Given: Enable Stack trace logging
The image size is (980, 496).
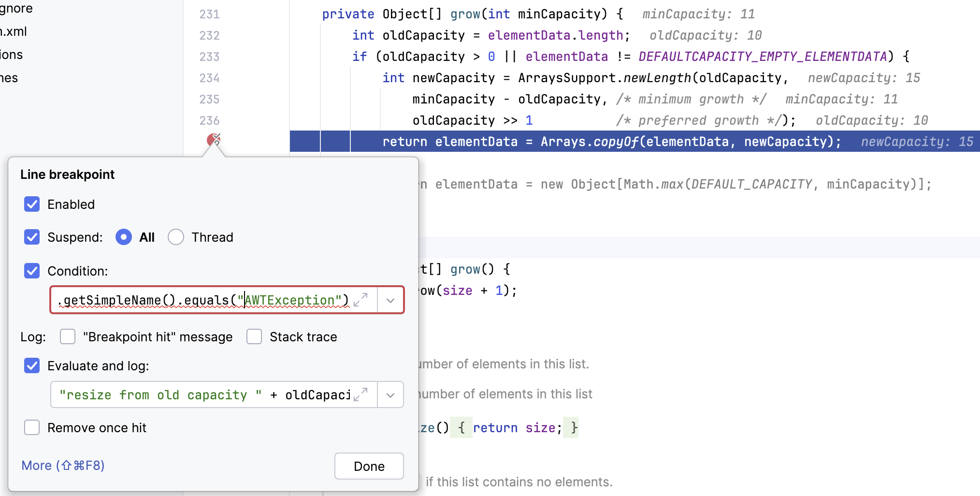Looking at the screenshot, I should tap(254, 336).
